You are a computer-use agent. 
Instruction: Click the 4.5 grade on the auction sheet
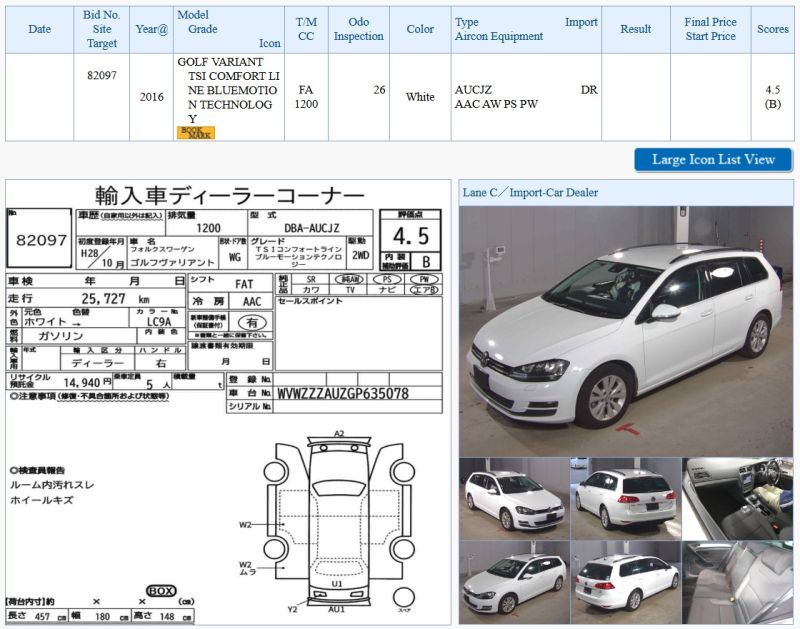point(411,236)
